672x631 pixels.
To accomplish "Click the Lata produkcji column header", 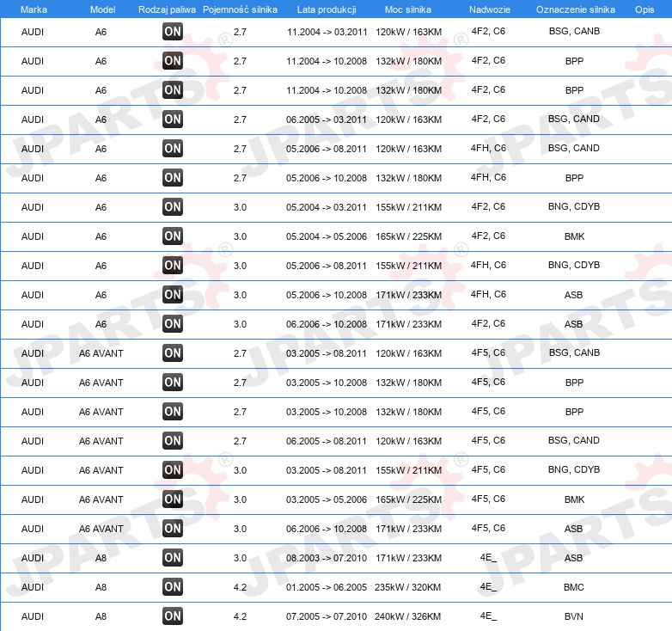I will click(x=327, y=9).
